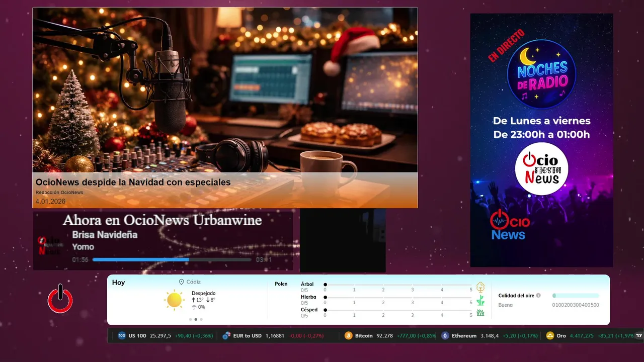Viewport: 644px width, 362px height.
Task: Click the Buena air quality rating
Action: (506, 305)
